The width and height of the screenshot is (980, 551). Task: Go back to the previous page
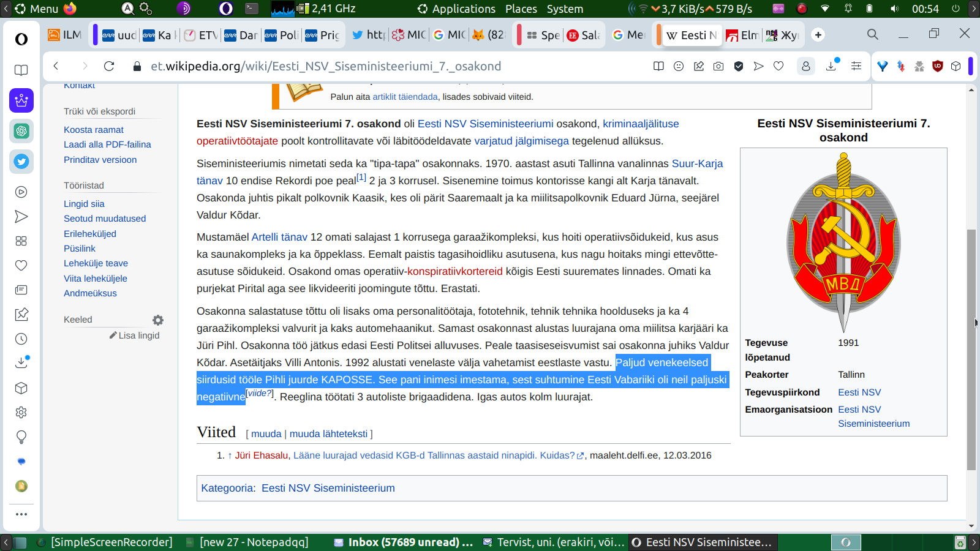pos(56,66)
